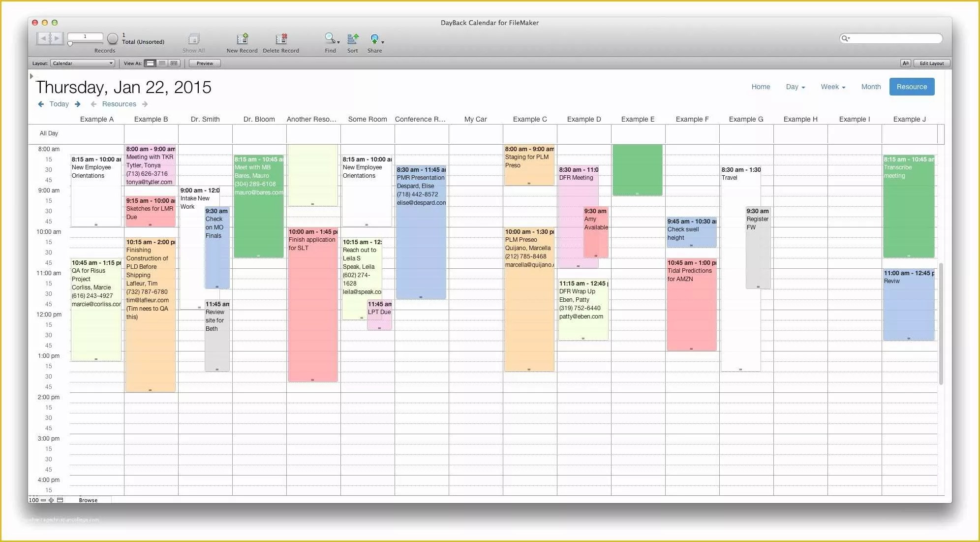
Task: Switch View As to Table mode
Action: 174,63
